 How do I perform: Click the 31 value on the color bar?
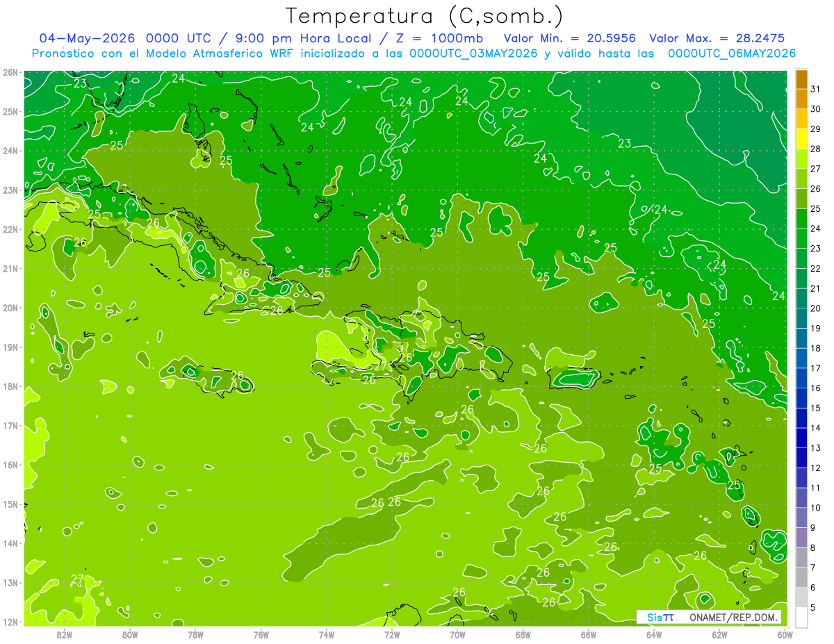(815, 89)
